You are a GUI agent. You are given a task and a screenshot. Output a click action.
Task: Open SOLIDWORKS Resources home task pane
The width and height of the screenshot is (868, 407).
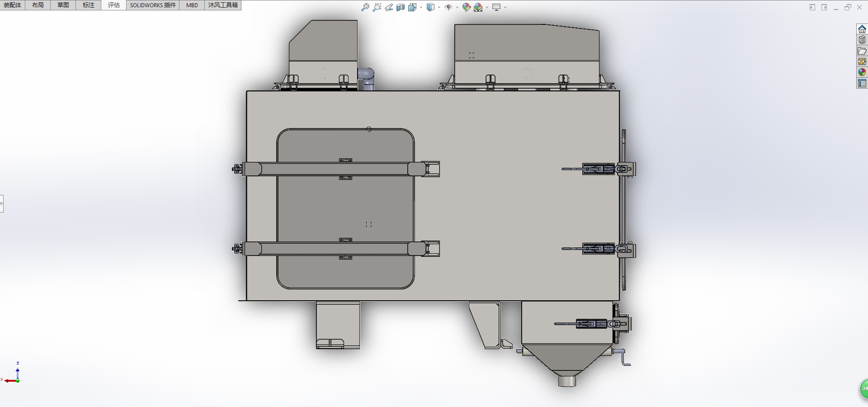[862, 29]
